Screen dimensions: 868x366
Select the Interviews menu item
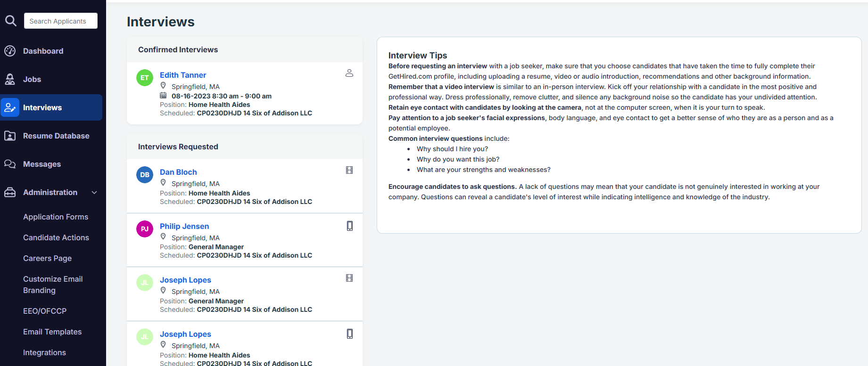pos(42,107)
